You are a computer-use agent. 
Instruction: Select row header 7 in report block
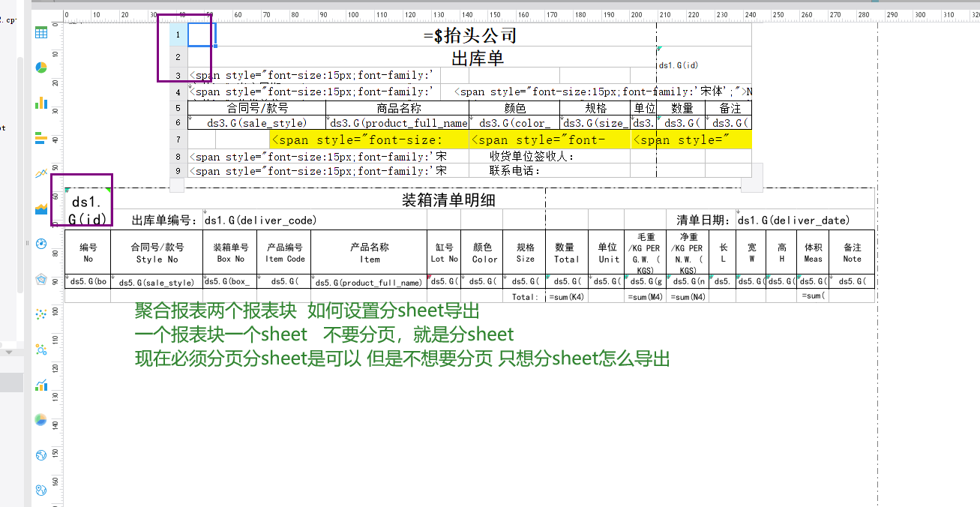click(x=178, y=139)
